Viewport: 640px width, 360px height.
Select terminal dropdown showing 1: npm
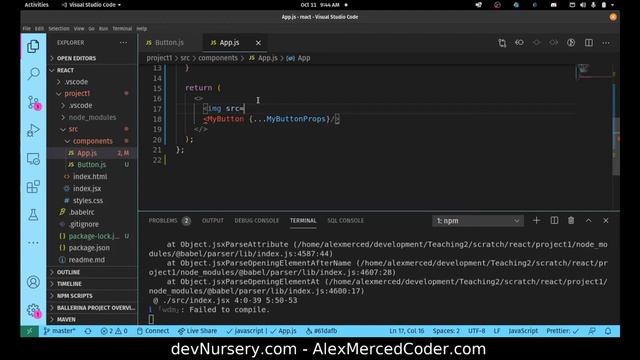click(x=478, y=220)
